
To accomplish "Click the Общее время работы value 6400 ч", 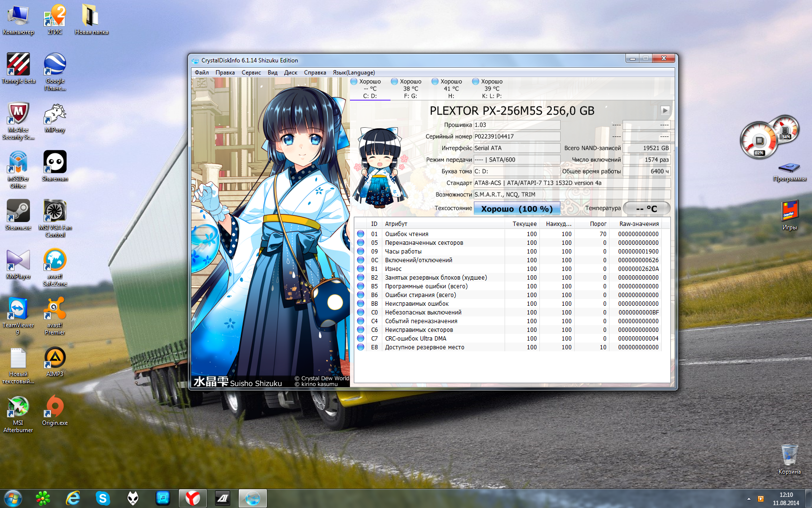I will tap(647, 171).
